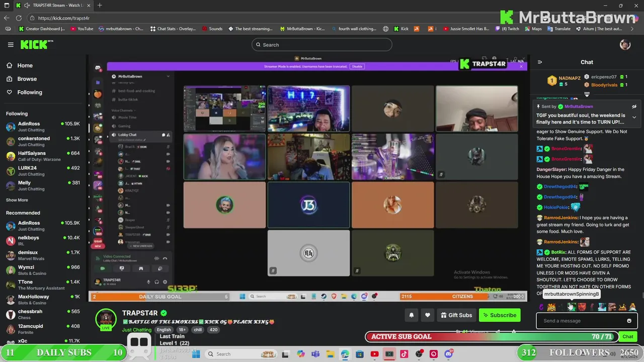Open a new browser tab with the plus icon
The width and height of the screenshot is (644, 362).
100,6
